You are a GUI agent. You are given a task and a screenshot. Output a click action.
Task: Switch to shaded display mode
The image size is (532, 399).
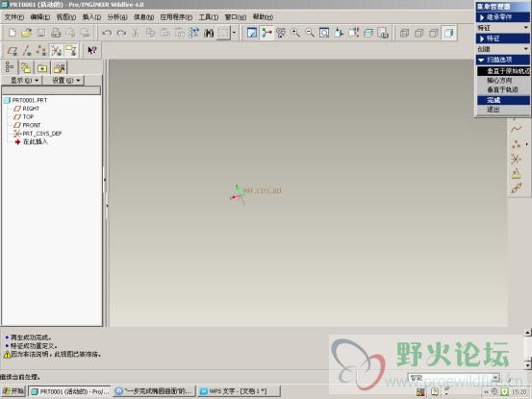448,33
